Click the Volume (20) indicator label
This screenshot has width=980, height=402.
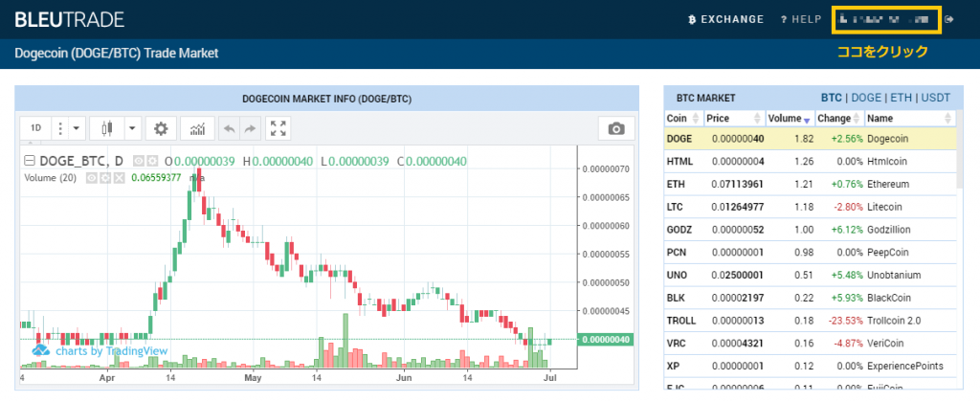(50, 178)
